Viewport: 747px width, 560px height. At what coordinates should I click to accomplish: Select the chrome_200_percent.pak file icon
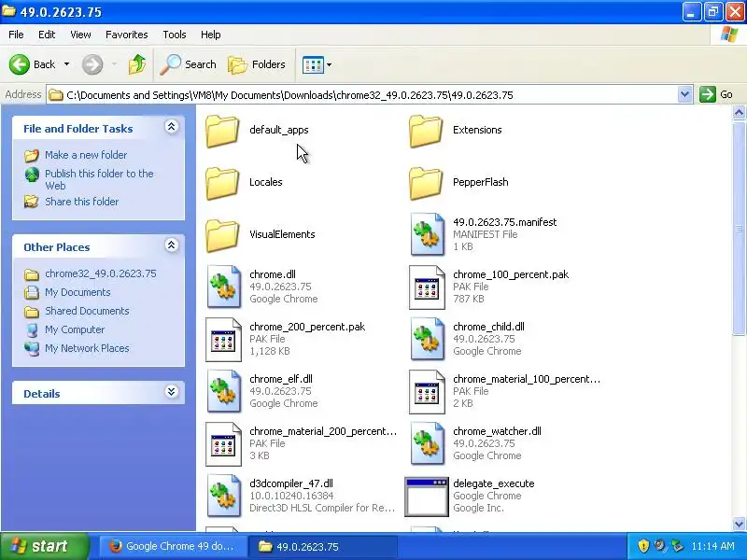click(x=223, y=340)
